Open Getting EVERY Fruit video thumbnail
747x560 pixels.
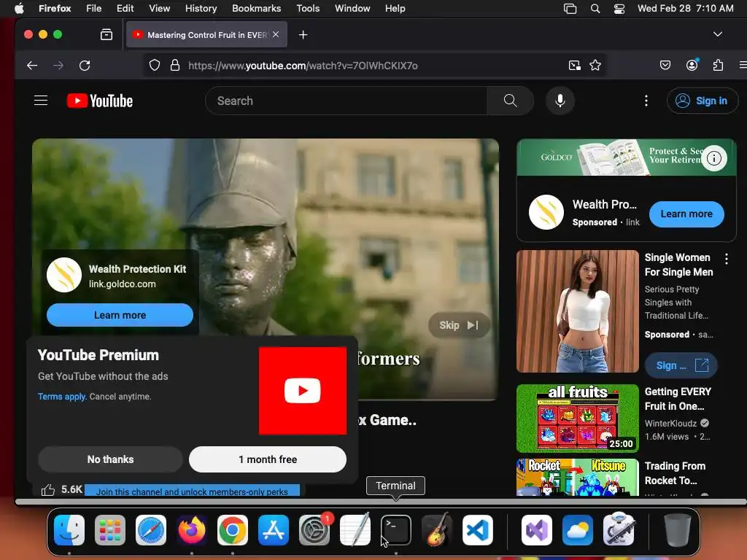point(578,418)
